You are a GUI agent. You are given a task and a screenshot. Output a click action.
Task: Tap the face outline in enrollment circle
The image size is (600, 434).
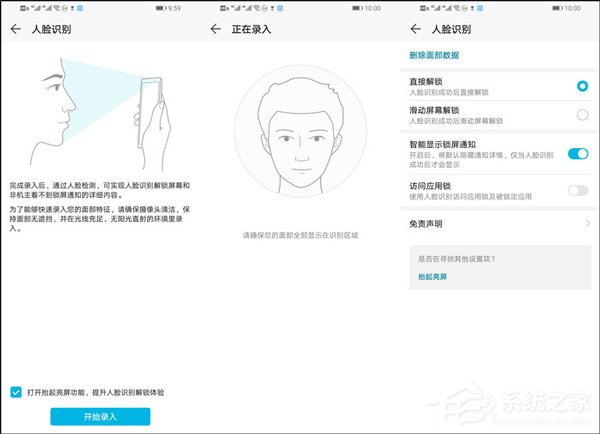click(x=301, y=133)
